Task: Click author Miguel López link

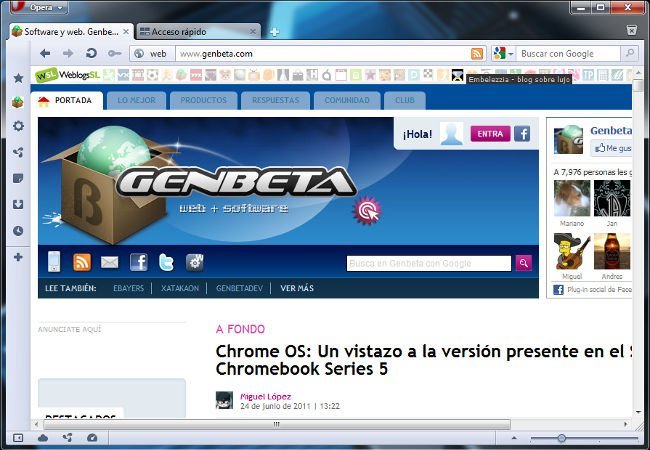Action: tap(265, 397)
